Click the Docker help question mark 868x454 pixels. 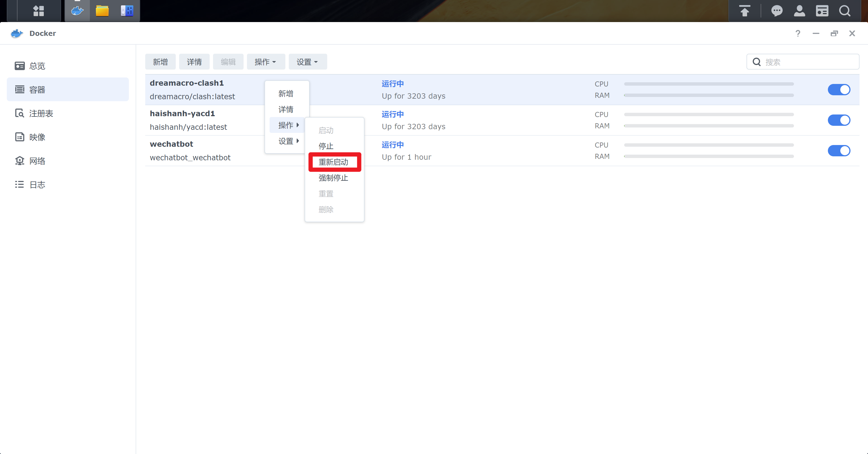click(x=798, y=33)
